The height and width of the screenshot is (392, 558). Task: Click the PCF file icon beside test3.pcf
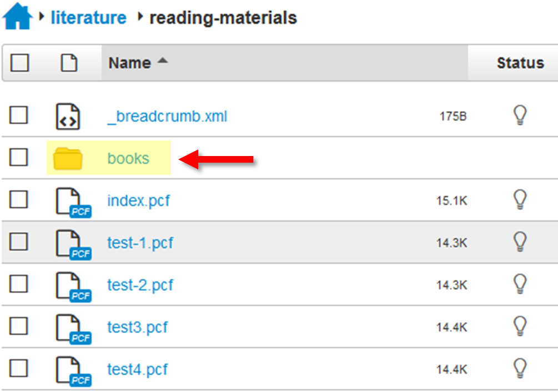[x=72, y=329]
